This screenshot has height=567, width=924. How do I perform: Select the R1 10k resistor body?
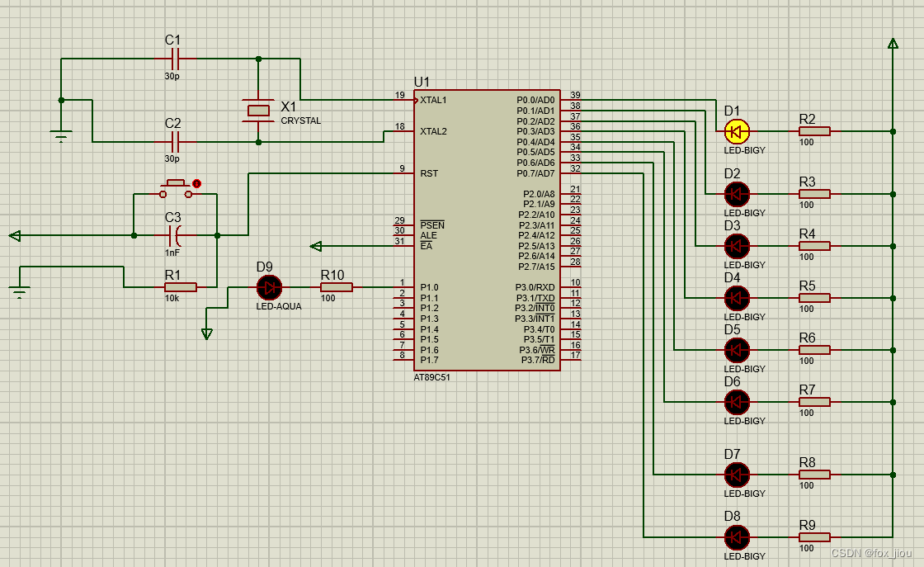(181, 287)
